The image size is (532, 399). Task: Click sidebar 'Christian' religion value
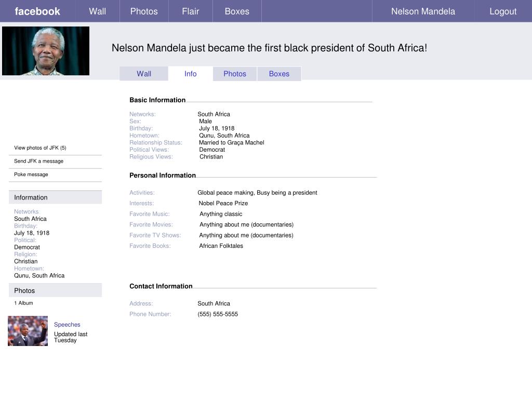(x=26, y=261)
